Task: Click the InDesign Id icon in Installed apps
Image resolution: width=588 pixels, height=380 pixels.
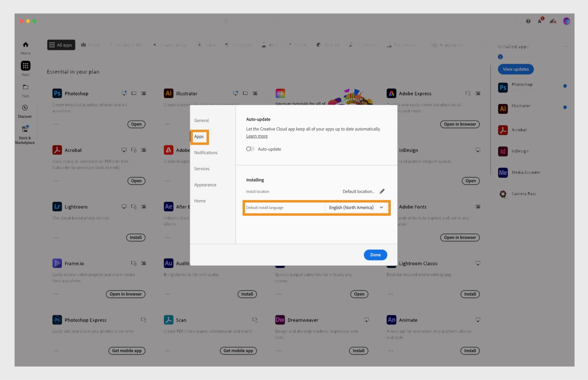Action: point(503,151)
